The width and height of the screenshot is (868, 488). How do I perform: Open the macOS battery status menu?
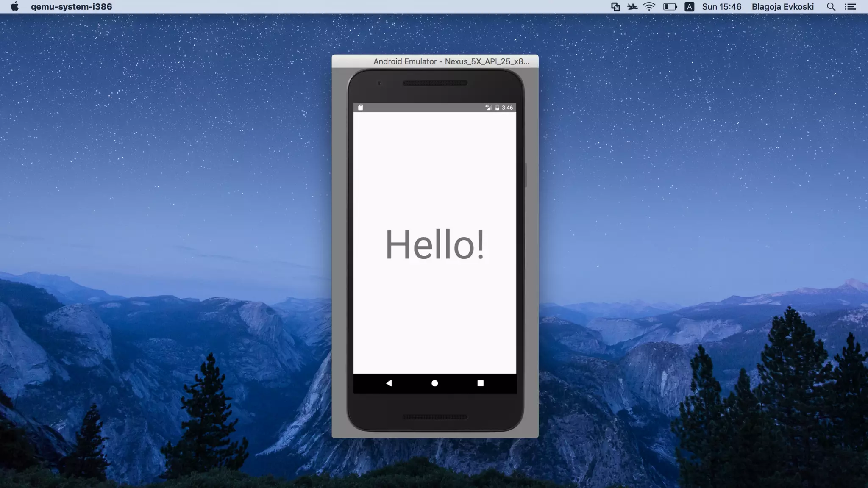(x=670, y=7)
